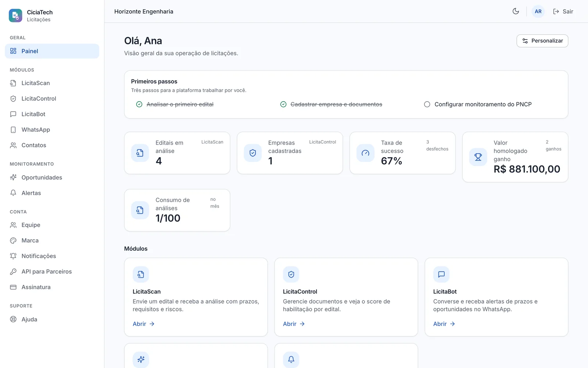588x368 pixels.
Task: Click the Editais em análise value 4
Action: point(159,161)
